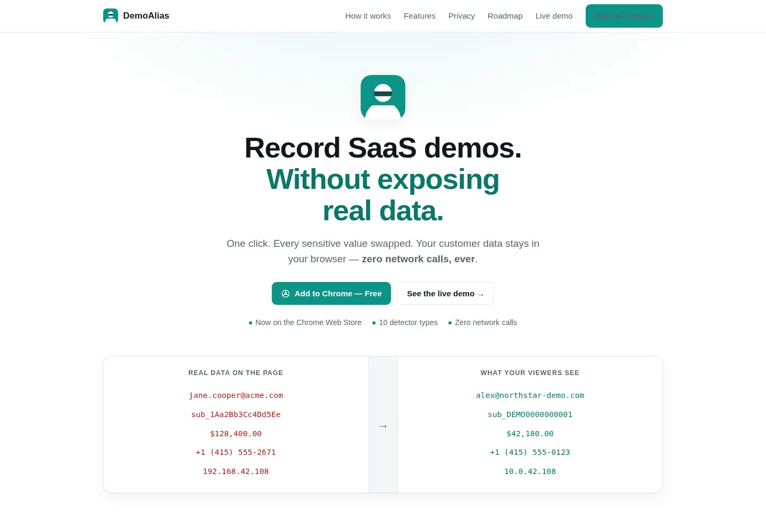Screen dimensions: 766x532
Task: Click the IP address 192.168.42.108
Action: tap(236, 471)
